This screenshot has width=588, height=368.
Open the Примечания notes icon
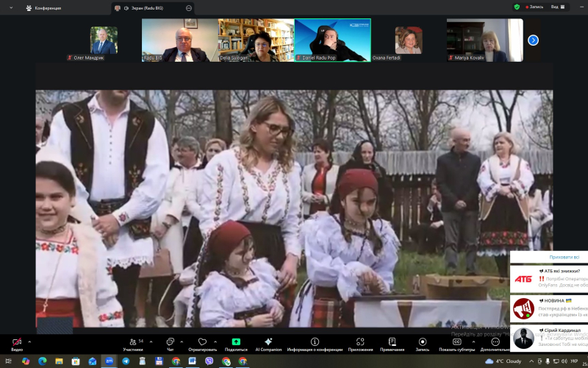[x=392, y=342]
